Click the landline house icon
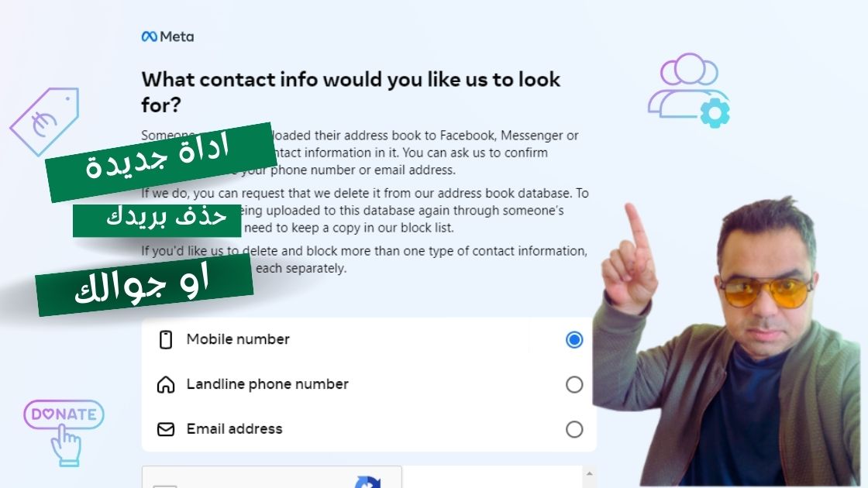 click(x=165, y=384)
